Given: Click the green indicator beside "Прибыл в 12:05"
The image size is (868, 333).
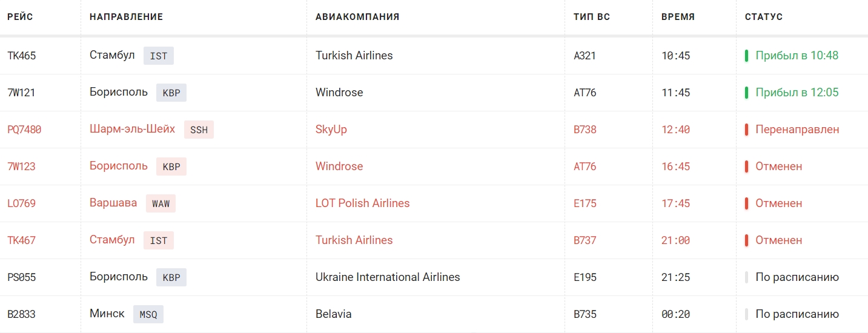Looking at the screenshot, I should [747, 93].
